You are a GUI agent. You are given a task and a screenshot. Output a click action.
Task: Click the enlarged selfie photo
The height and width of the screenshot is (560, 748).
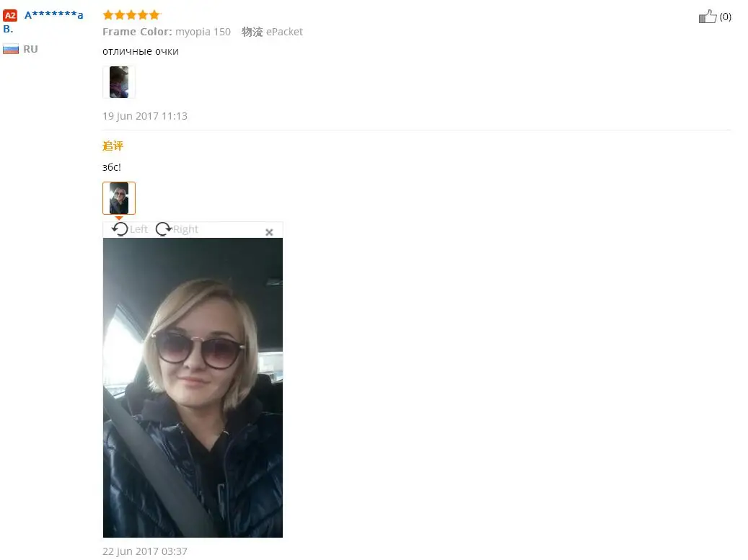[193, 388]
